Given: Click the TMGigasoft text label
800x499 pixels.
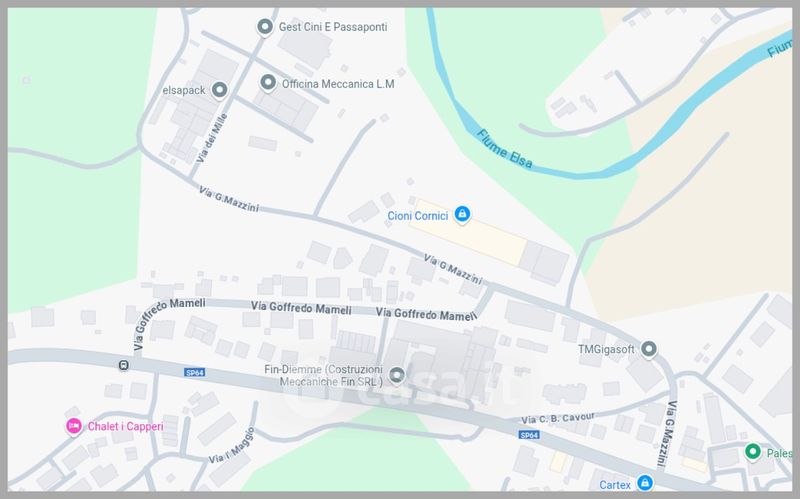Looking at the screenshot, I should [606, 350].
